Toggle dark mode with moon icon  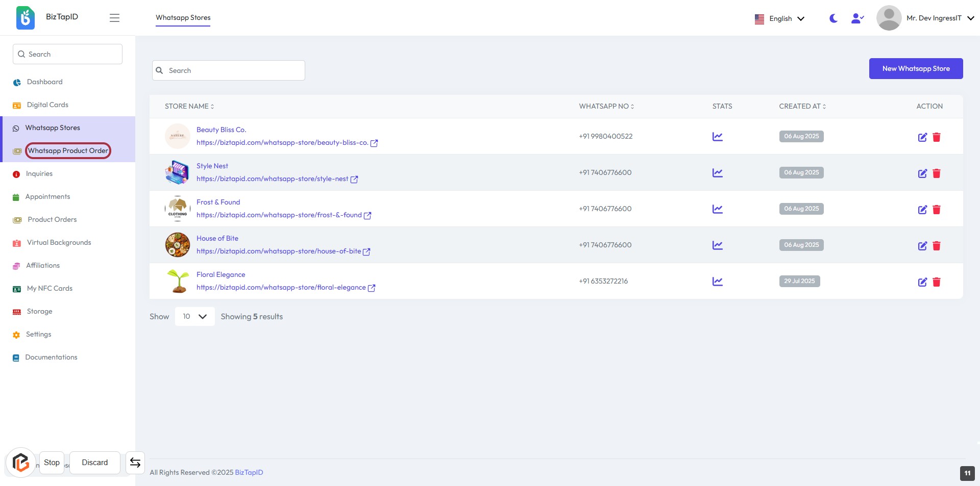pyautogui.click(x=834, y=18)
